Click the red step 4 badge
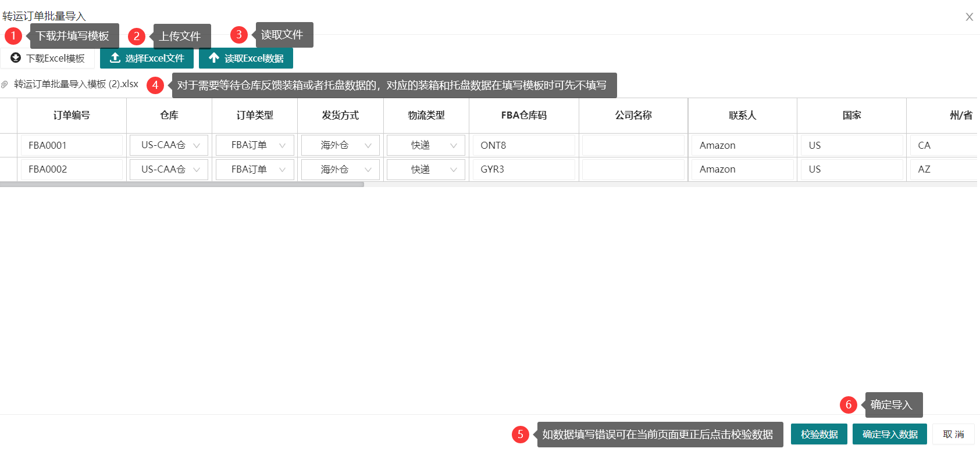 click(x=155, y=85)
